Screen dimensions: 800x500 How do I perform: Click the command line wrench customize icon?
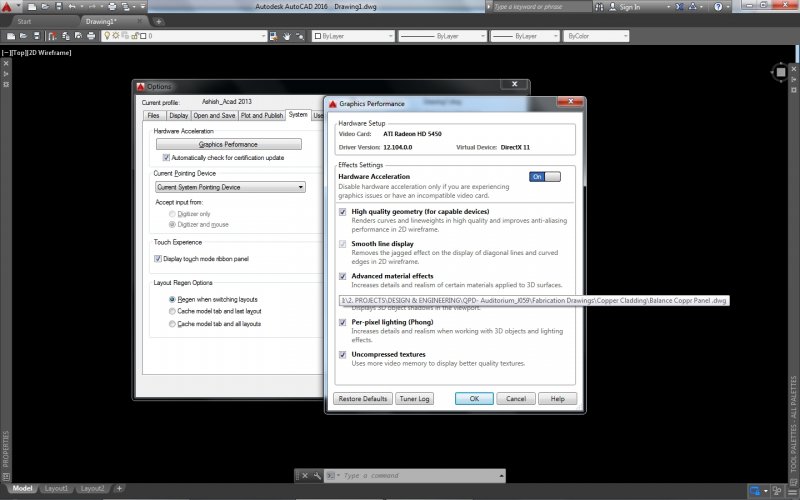point(317,476)
